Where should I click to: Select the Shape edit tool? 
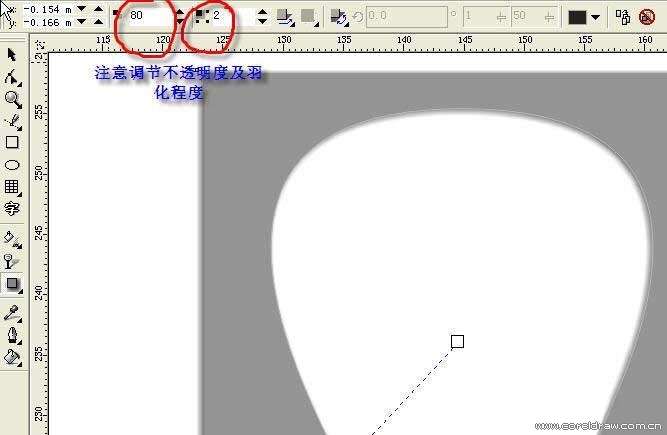(13, 77)
